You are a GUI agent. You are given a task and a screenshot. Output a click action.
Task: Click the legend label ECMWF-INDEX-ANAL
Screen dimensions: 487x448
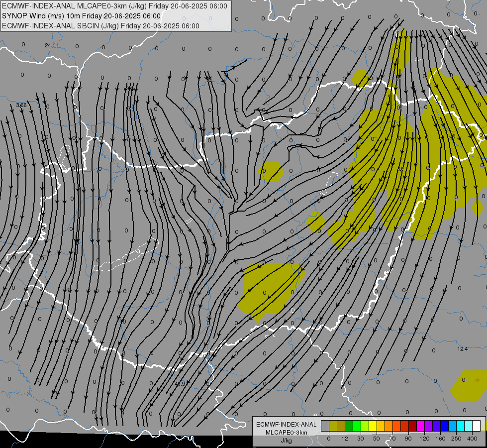click(286, 425)
